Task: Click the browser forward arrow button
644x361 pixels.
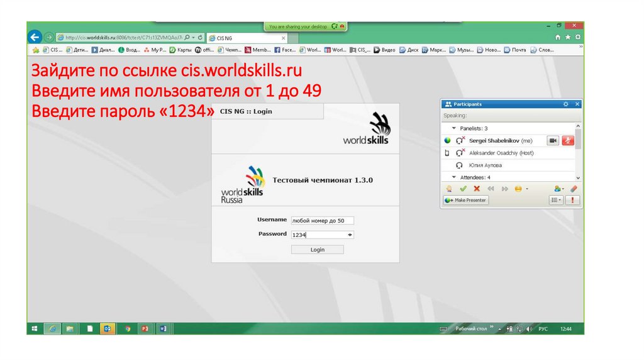Action: coord(48,37)
